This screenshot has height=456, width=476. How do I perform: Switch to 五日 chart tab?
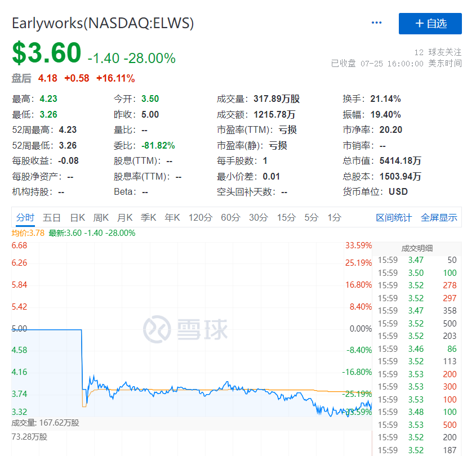pyautogui.click(x=52, y=218)
